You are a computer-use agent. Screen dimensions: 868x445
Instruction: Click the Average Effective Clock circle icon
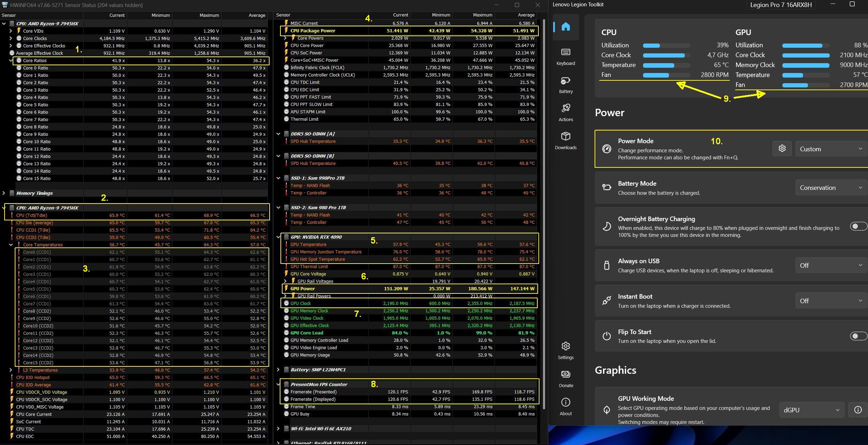pyautogui.click(x=12, y=53)
